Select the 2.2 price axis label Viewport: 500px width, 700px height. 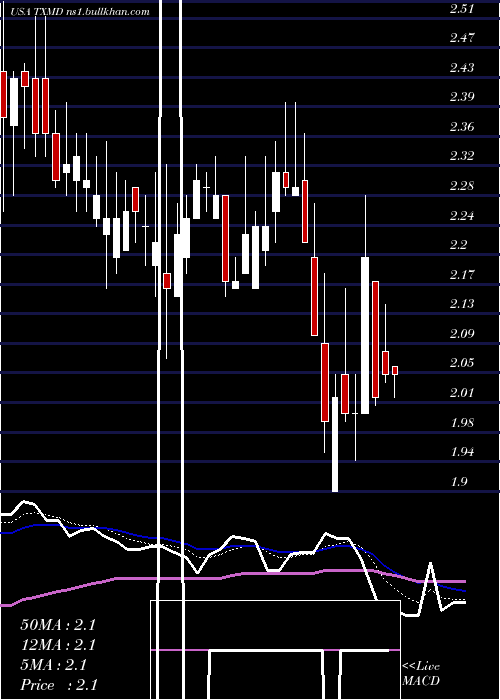458,245
